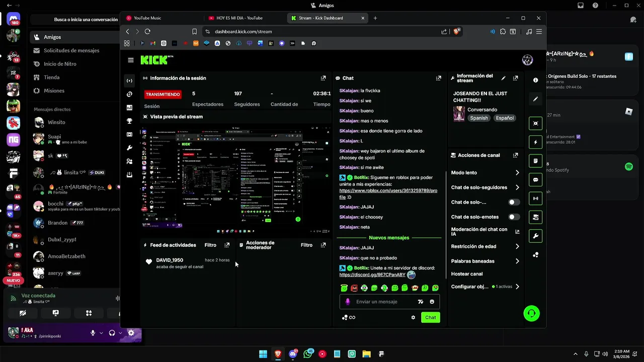Toggle the chat bubble widget in right rail
The width and height of the screenshot is (644, 362).
pyautogui.click(x=535, y=180)
